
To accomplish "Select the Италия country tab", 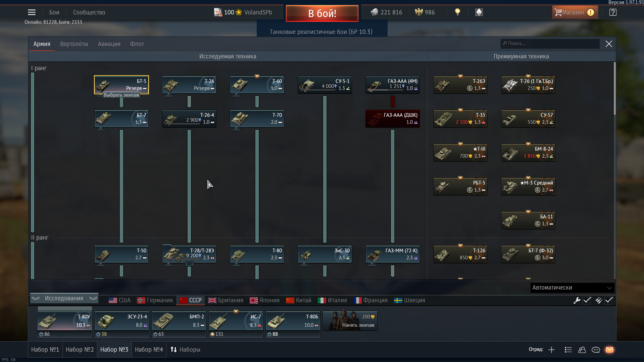I will [x=332, y=300].
